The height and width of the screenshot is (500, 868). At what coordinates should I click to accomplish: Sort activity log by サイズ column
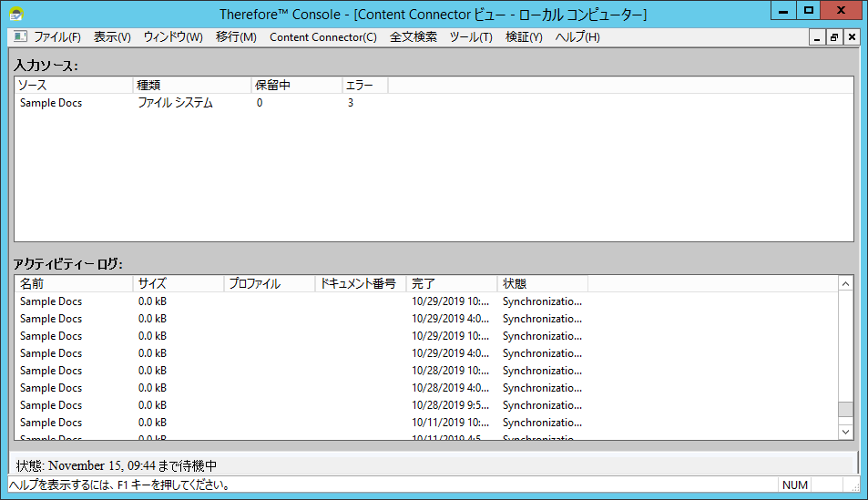pyautogui.click(x=179, y=283)
